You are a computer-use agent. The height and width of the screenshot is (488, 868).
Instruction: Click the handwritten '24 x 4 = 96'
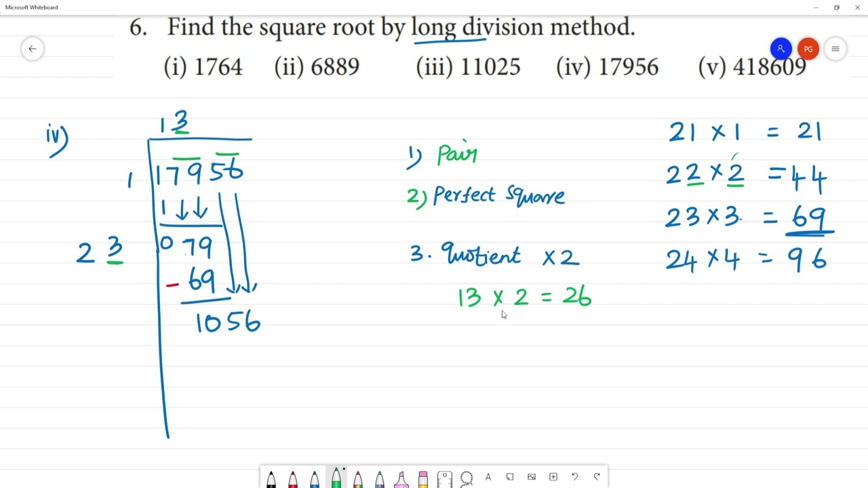(746, 260)
